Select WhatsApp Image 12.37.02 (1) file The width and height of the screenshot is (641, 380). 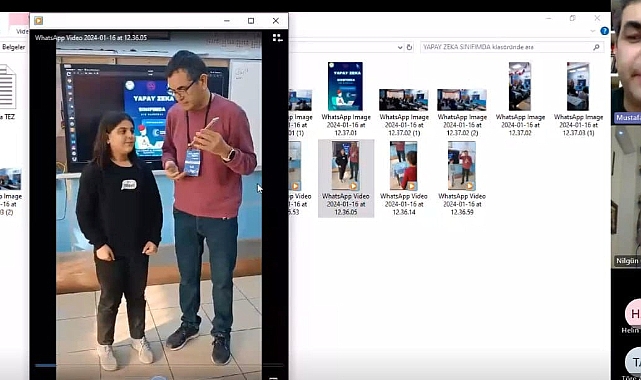pos(404,112)
